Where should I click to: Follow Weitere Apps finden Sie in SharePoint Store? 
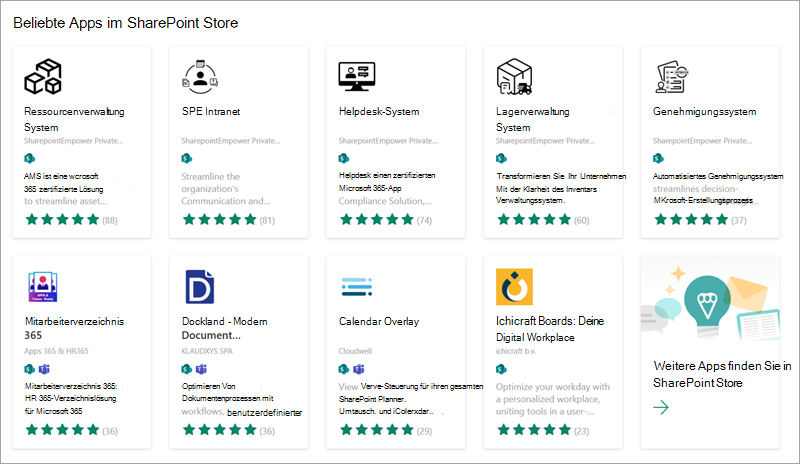tap(722, 374)
